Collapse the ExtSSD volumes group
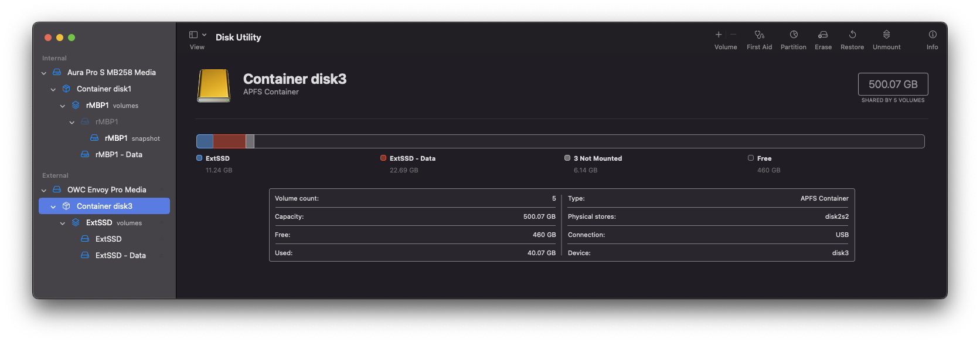 point(63,223)
